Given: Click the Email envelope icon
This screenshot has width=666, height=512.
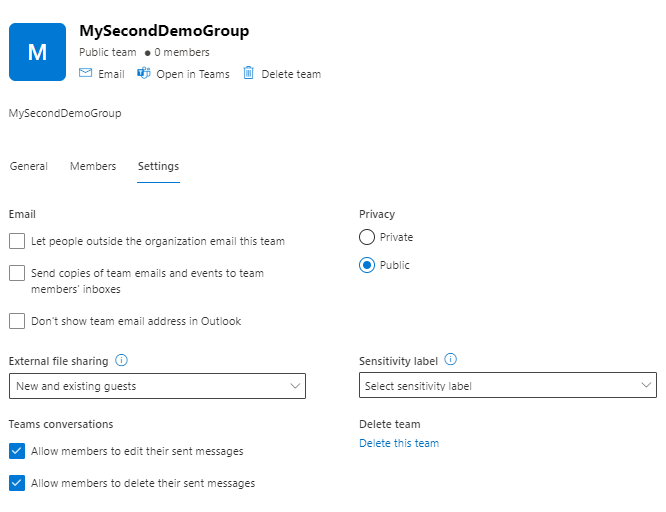Looking at the screenshot, I should pos(86,74).
